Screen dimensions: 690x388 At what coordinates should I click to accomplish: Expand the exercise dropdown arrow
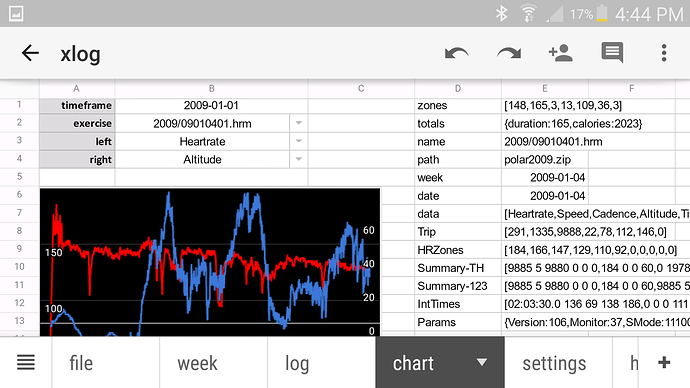[x=299, y=123]
